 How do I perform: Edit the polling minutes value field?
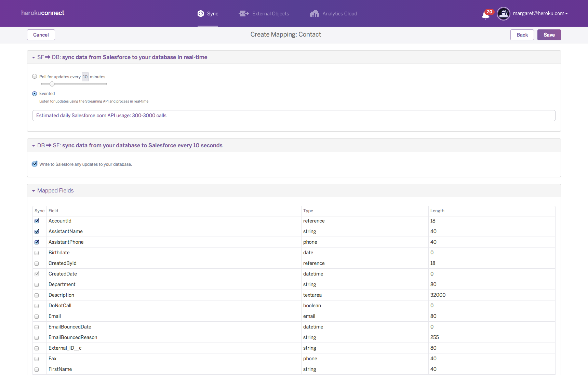click(85, 77)
